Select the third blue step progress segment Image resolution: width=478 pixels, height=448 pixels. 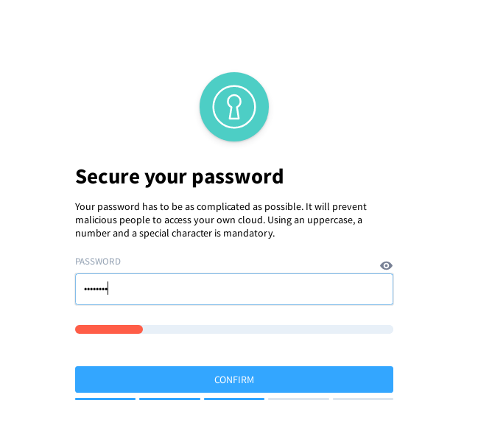point(234,399)
